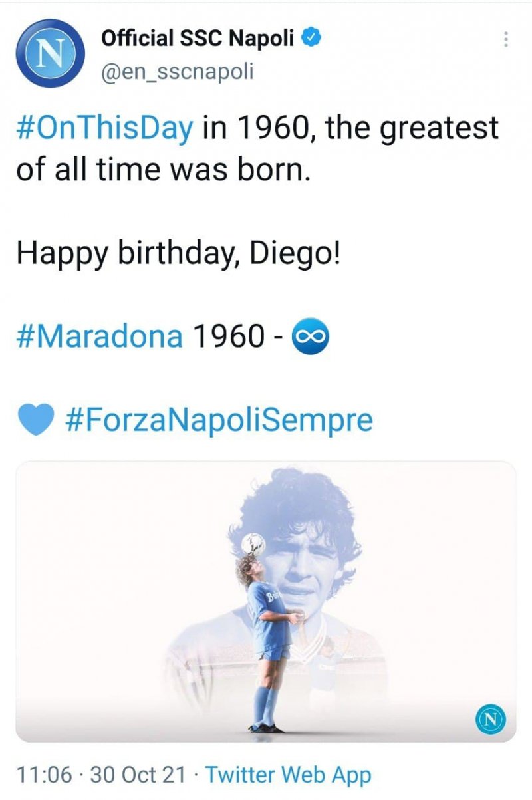The image size is (532, 800).
Task: Click the blue verified badge
Action: (x=311, y=39)
